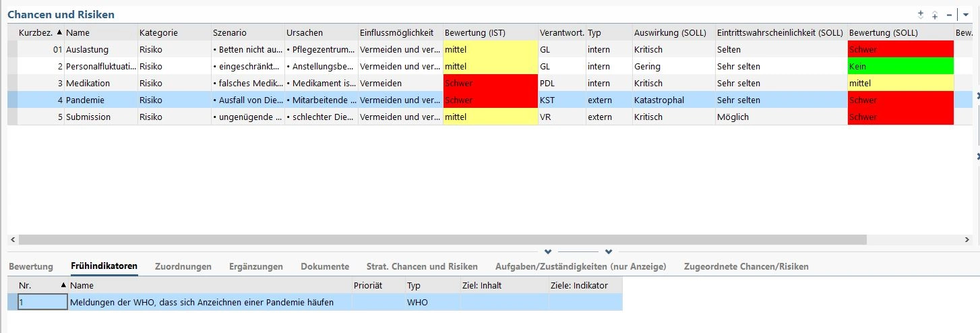Click the row selector of the Medikation row
Image resolution: width=980 pixels, height=333 pixels.
coord(12,83)
